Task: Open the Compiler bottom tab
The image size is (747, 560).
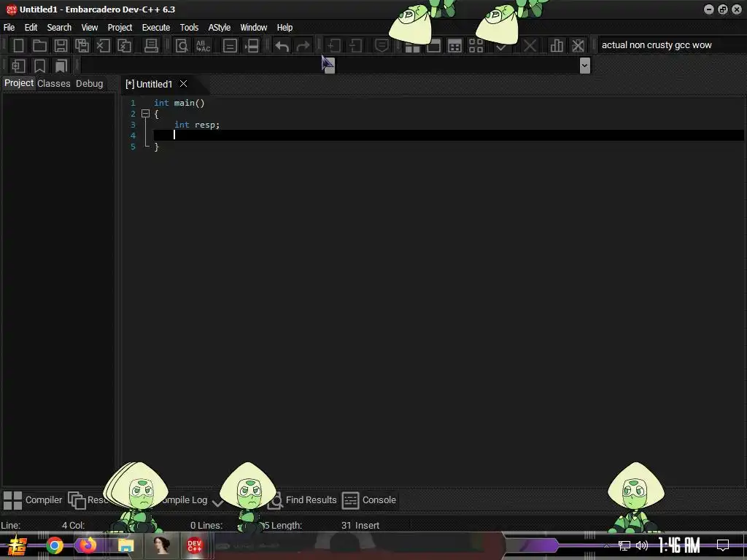Action: (33, 500)
